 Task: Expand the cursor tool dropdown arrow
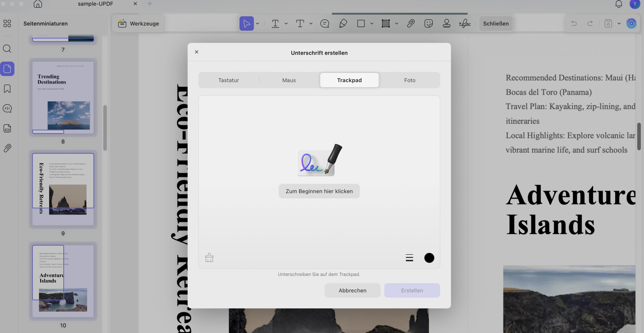click(258, 23)
